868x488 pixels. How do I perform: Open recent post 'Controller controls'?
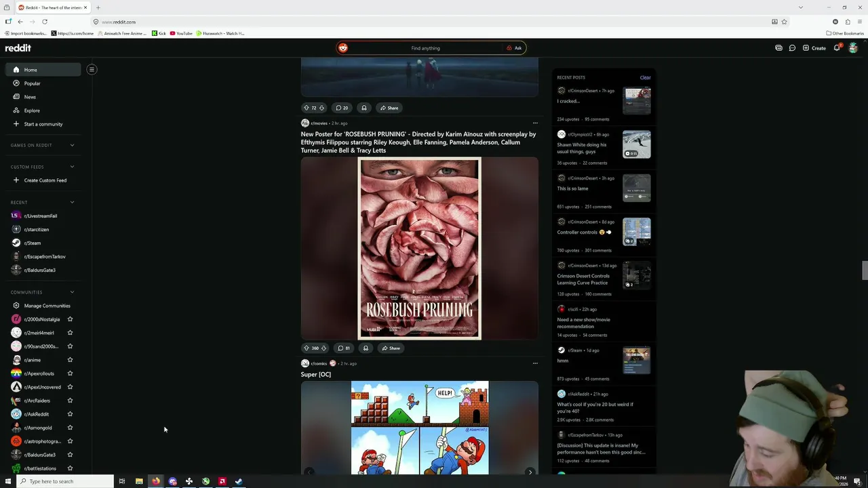584,232
